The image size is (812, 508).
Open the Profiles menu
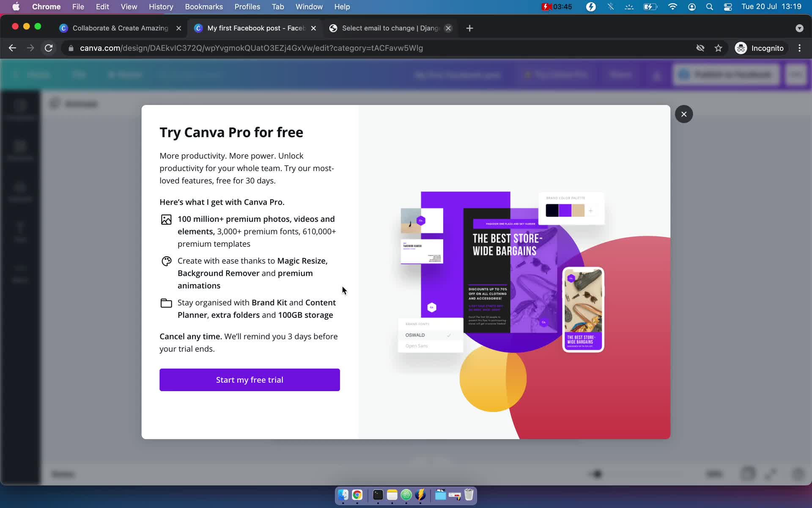click(247, 6)
